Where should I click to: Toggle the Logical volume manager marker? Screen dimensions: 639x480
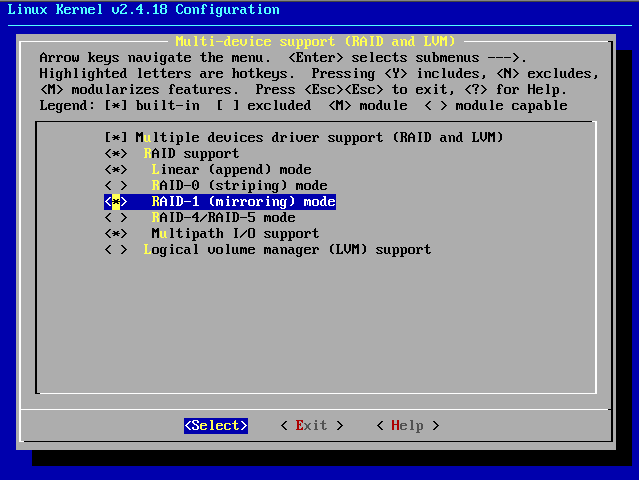pos(116,249)
